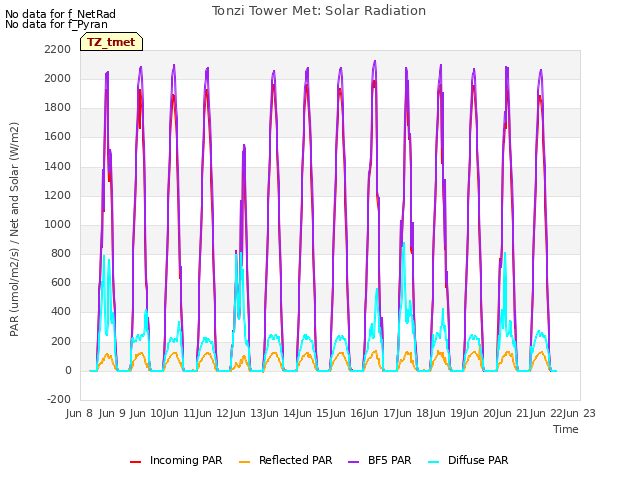This screenshot has width=640, height=480.
Task: Click the purple BF5 PAR legend swatch
Action: pyautogui.click(x=353, y=462)
